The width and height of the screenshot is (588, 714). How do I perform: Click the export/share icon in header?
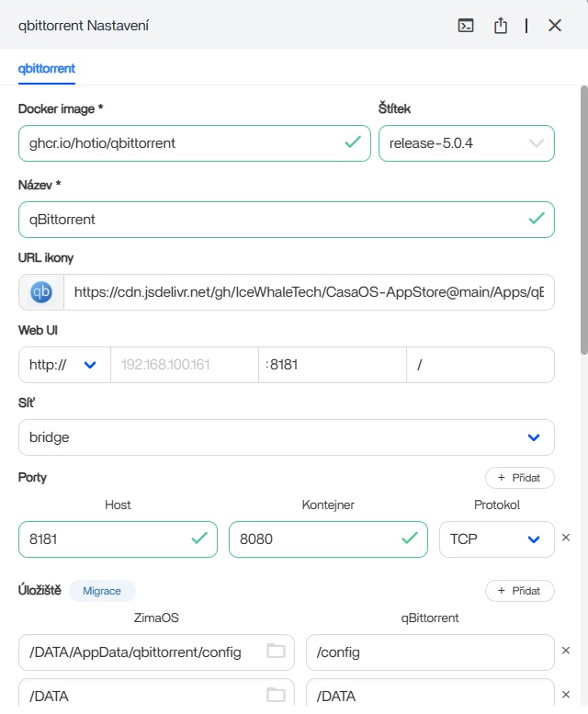coord(501,26)
